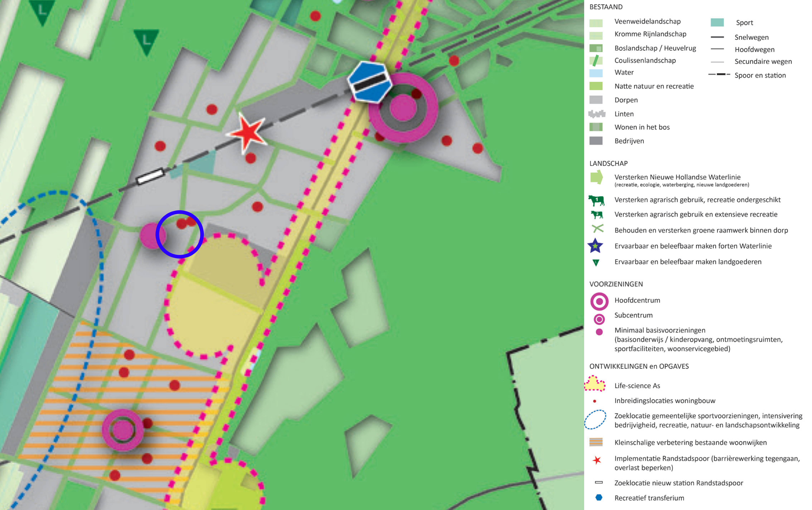The width and height of the screenshot is (812, 510).
Task: Click the 'Versterken Nieuwe Hollandse Waterlinie' label
Action: (677, 177)
